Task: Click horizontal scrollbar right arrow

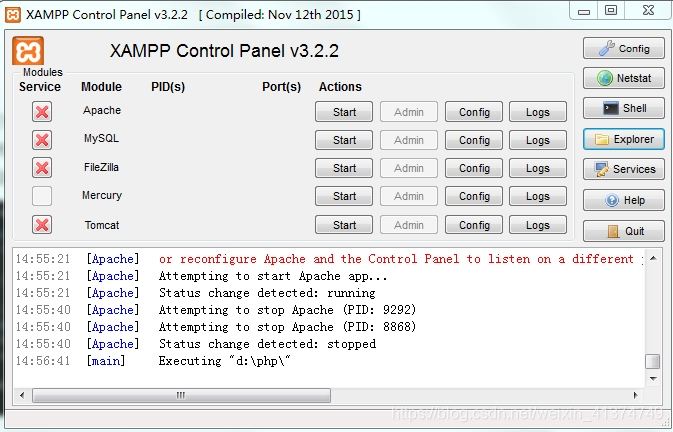Action: click(636, 395)
